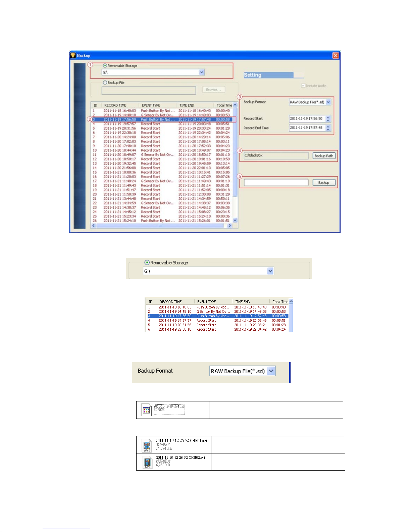This screenshot has width=411, height=532.
Task: Click the Browse... button
Action: (x=213, y=90)
